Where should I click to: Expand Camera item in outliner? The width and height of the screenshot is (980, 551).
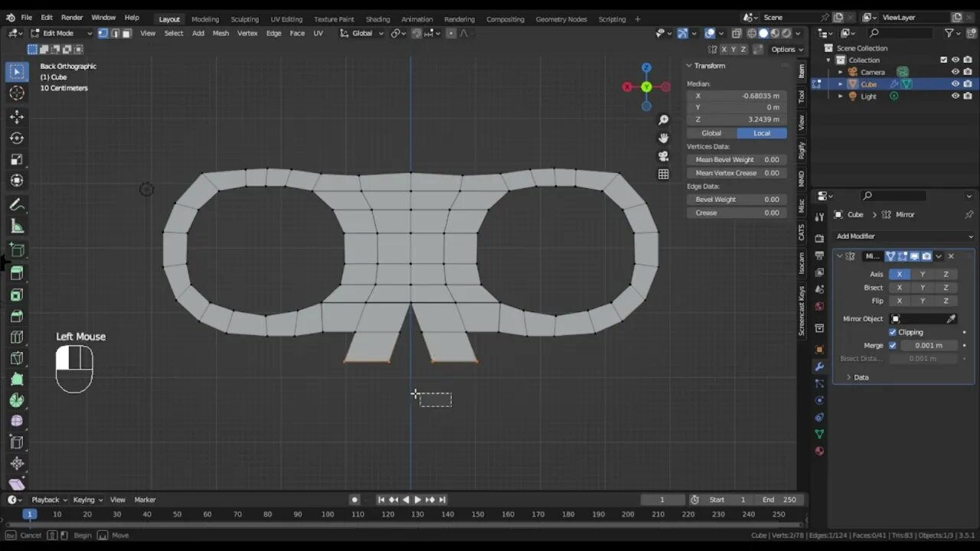point(841,72)
